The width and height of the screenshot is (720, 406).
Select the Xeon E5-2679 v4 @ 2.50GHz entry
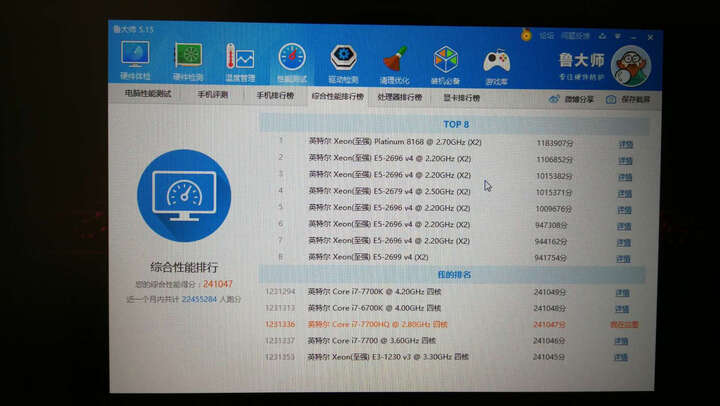(389, 192)
